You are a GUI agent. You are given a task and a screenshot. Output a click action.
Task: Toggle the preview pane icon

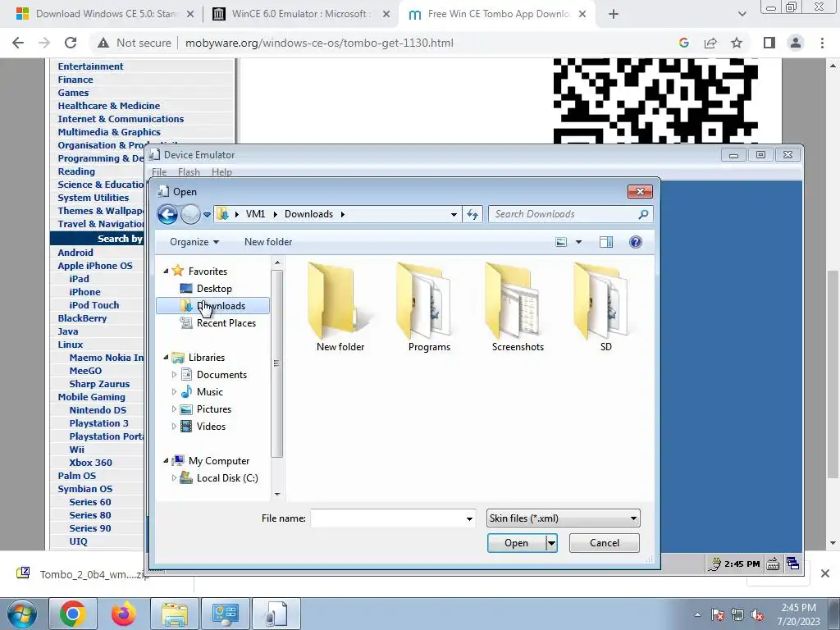coord(606,242)
